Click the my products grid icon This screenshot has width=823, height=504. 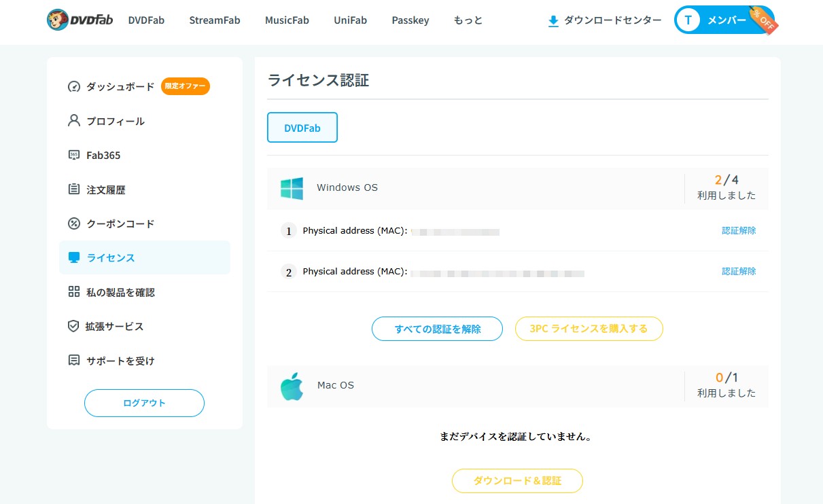tap(74, 292)
